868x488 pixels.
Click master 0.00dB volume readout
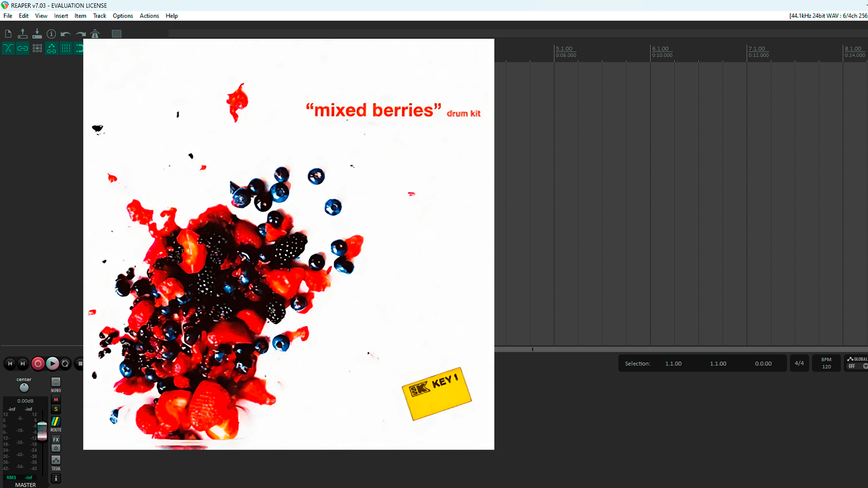[x=25, y=401]
